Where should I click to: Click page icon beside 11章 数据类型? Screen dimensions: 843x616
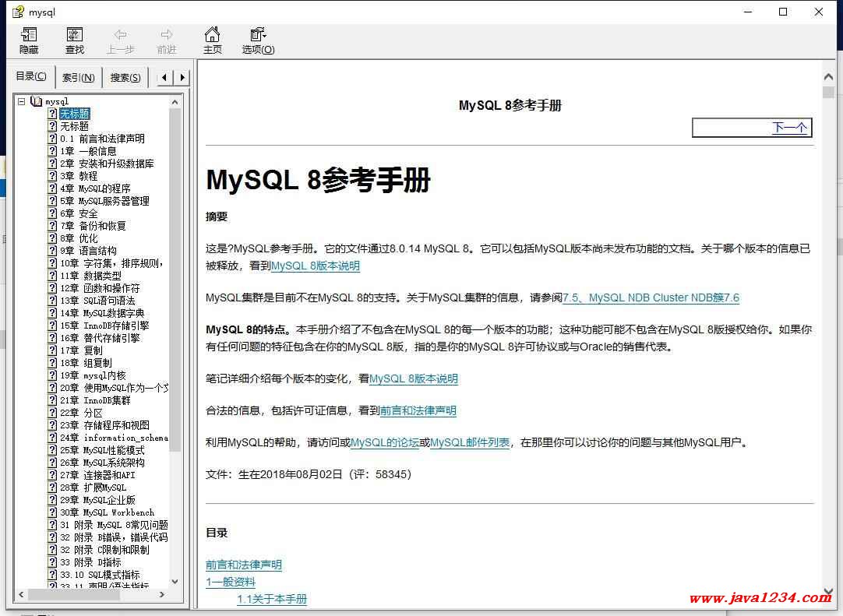pos(52,276)
